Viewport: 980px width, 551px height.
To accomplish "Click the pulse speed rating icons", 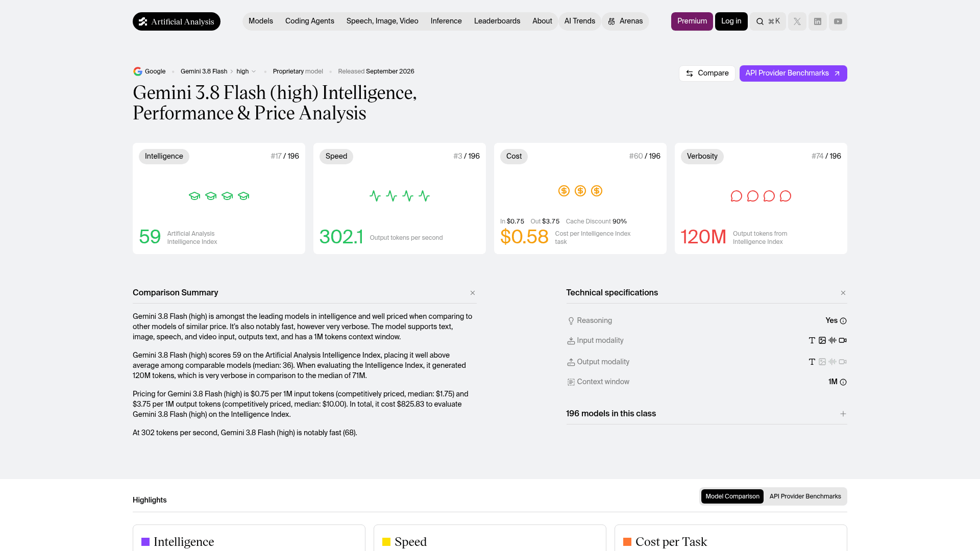I will (x=400, y=196).
